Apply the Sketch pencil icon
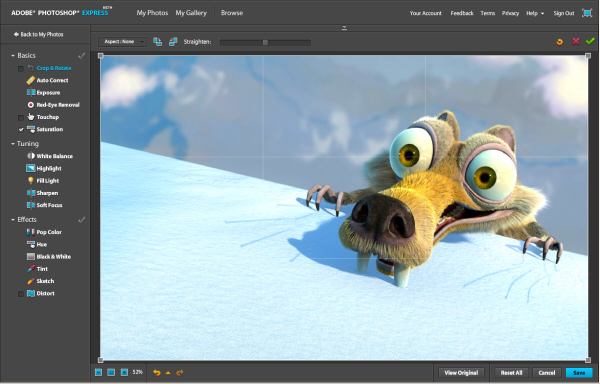Viewport: 600px width, 384px height. (x=31, y=281)
